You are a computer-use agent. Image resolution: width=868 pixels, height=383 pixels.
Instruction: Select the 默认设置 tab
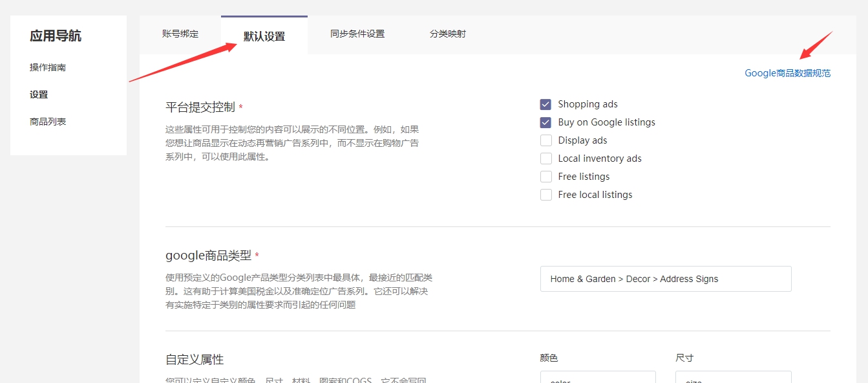pyautogui.click(x=264, y=36)
